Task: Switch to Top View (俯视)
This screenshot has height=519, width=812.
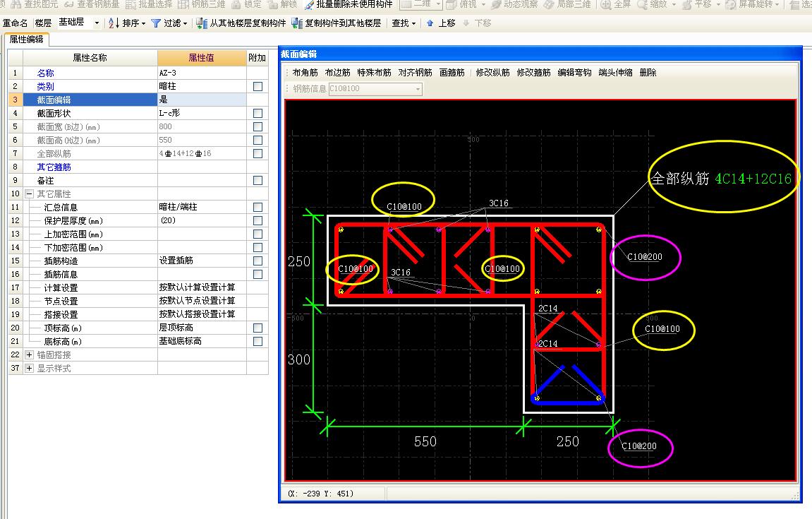Action: click(461, 4)
